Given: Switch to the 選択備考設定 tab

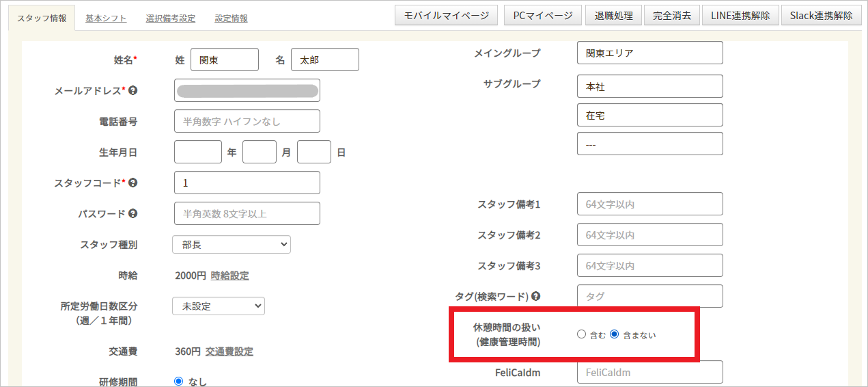Looking at the screenshot, I should [170, 18].
